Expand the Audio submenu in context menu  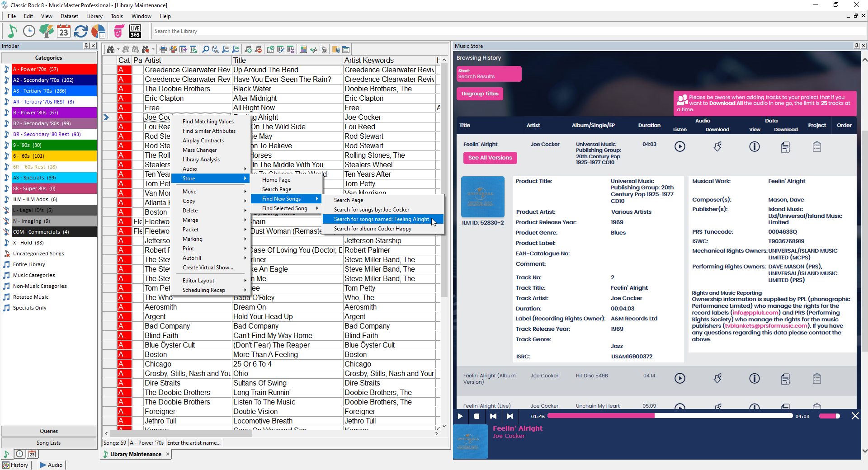(212, 169)
